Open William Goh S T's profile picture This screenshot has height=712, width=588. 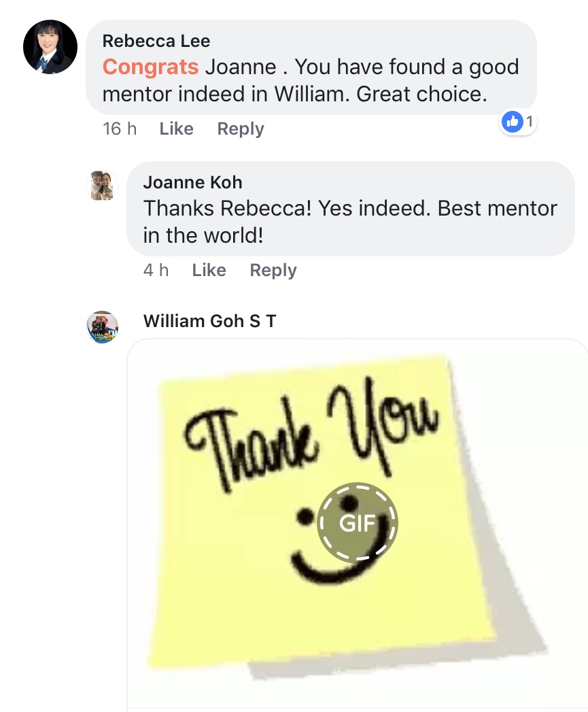[x=103, y=327]
